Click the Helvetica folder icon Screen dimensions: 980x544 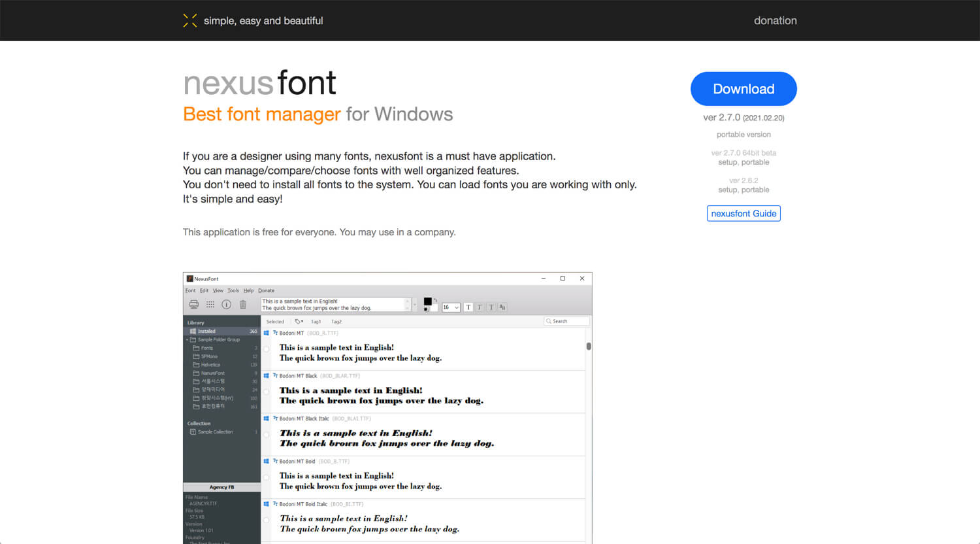coord(196,365)
